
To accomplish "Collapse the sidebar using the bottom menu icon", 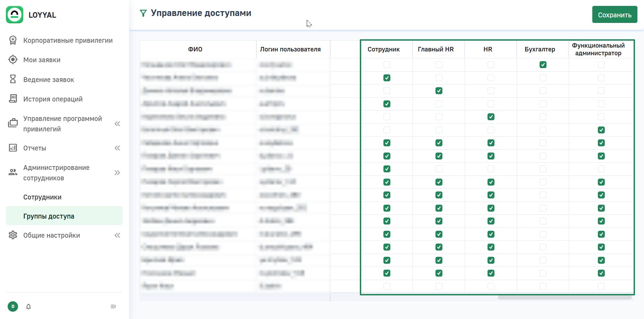I will point(113,306).
